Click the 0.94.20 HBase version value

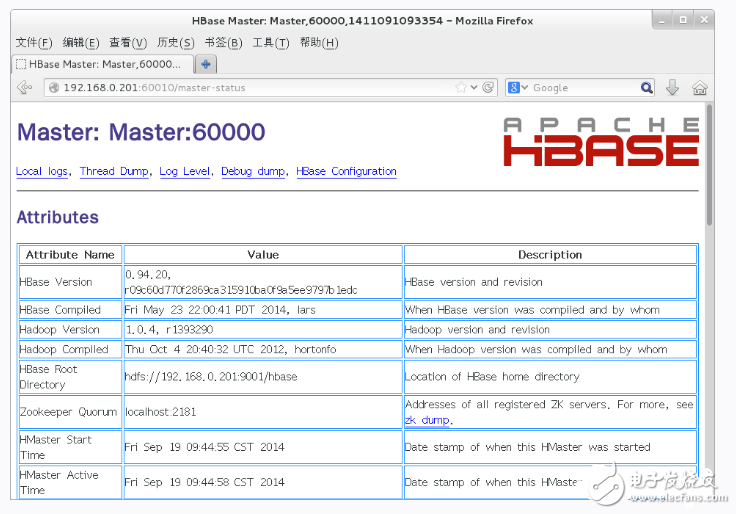coord(263,282)
